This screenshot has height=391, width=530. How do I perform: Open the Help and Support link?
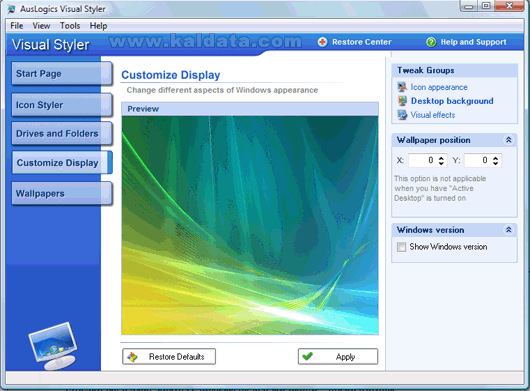473,42
